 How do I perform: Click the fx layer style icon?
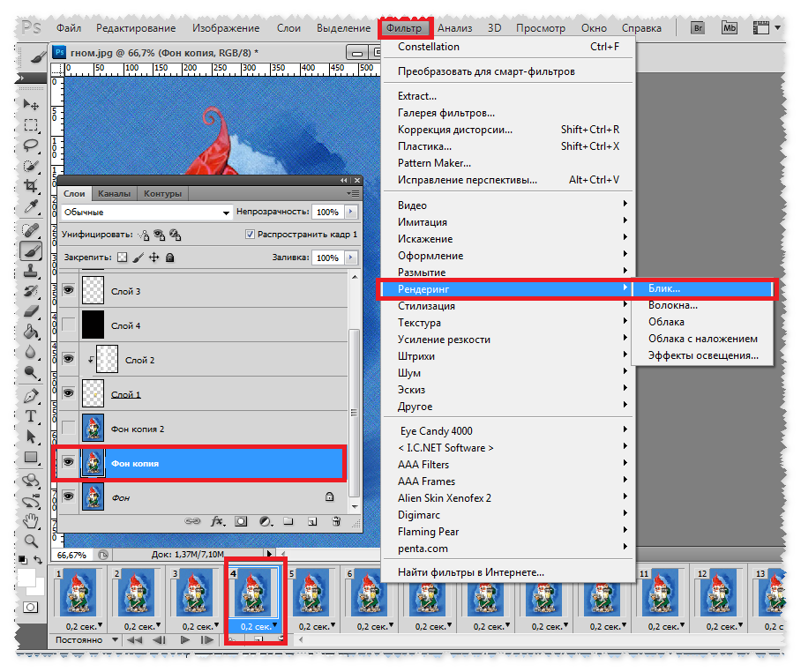(217, 521)
